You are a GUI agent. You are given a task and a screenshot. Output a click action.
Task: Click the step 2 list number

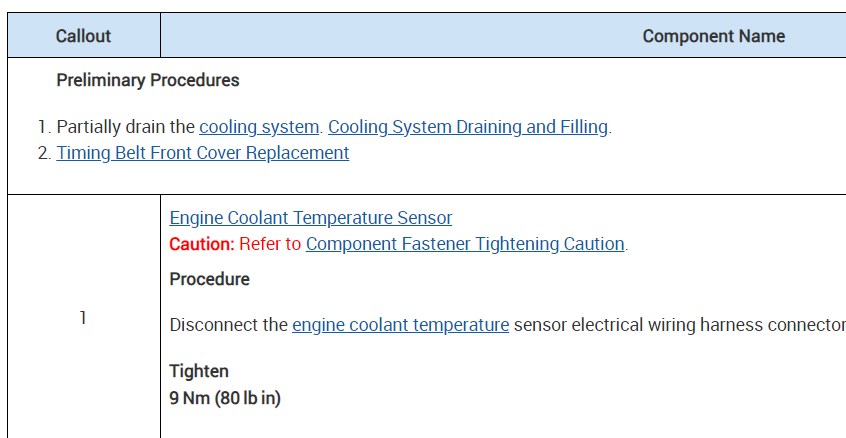point(43,153)
